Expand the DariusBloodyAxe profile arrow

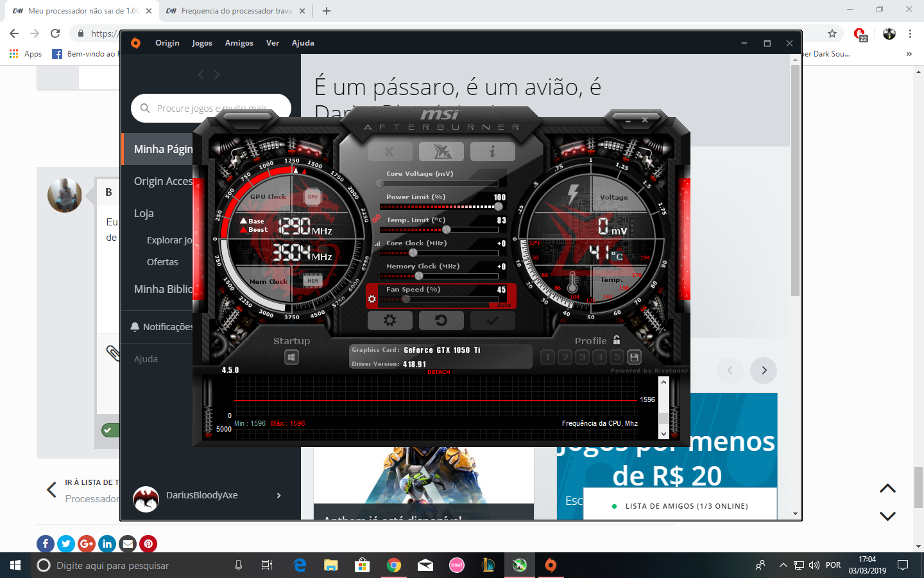pos(278,495)
